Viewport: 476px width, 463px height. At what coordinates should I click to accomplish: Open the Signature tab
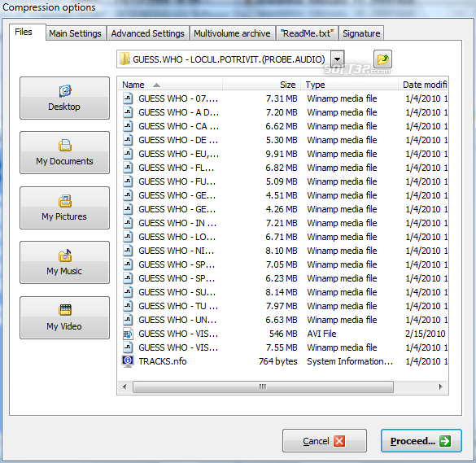pyautogui.click(x=361, y=33)
